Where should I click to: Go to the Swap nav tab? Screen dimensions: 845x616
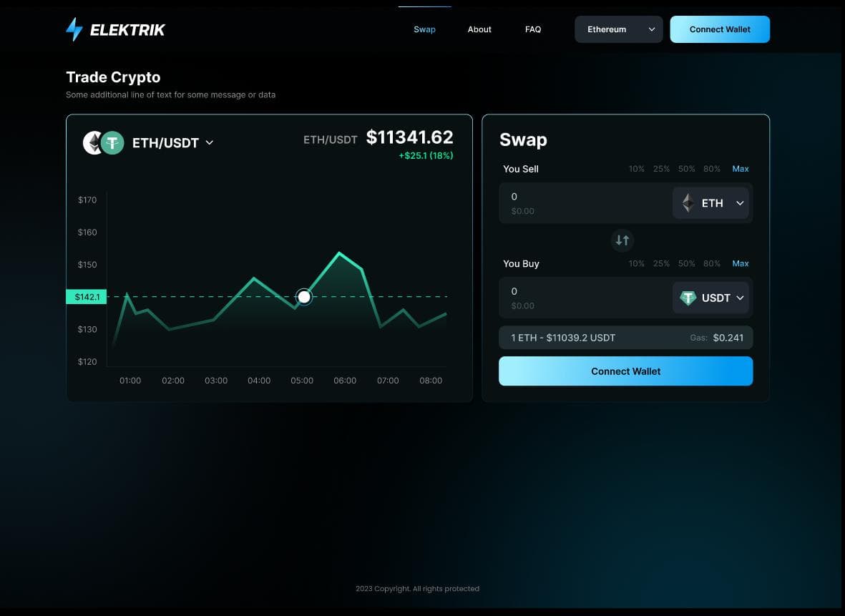(x=425, y=29)
